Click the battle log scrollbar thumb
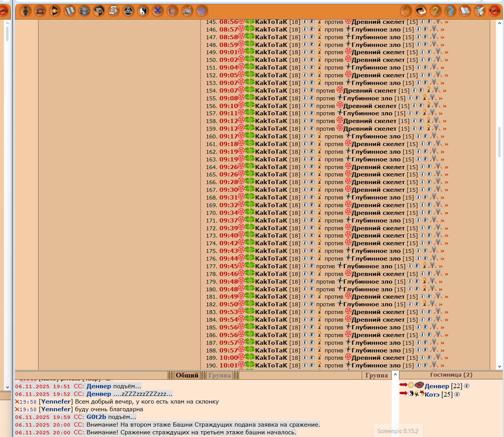The width and height of the screenshot is (504, 437). point(499,142)
